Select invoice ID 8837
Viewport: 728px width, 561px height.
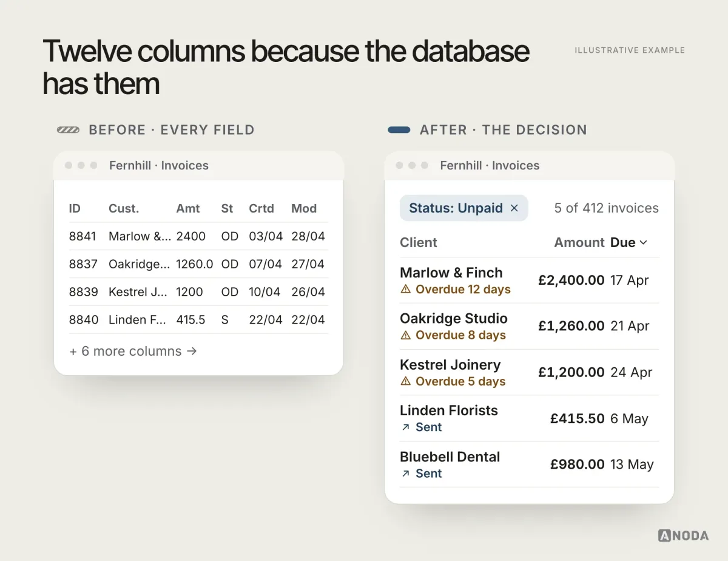coord(83,264)
